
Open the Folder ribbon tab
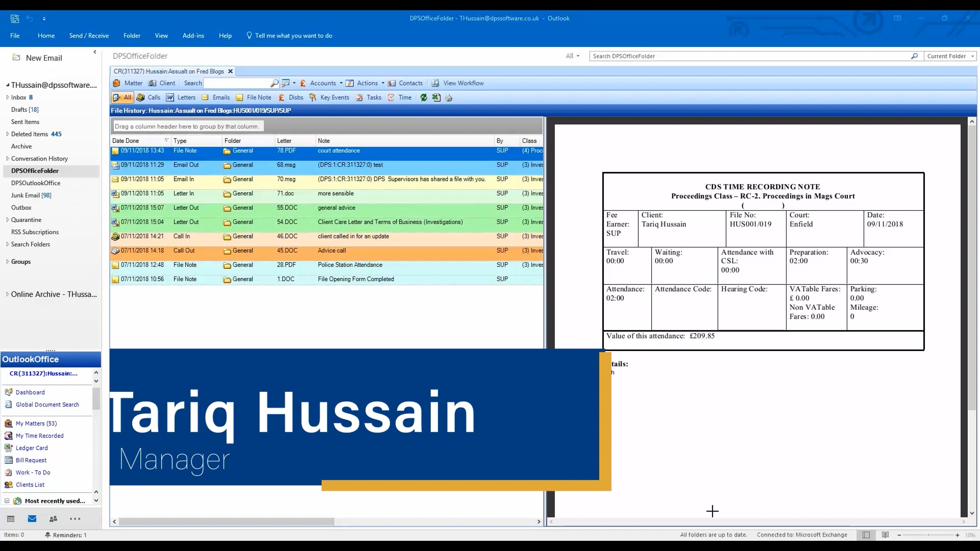point(132,36)
